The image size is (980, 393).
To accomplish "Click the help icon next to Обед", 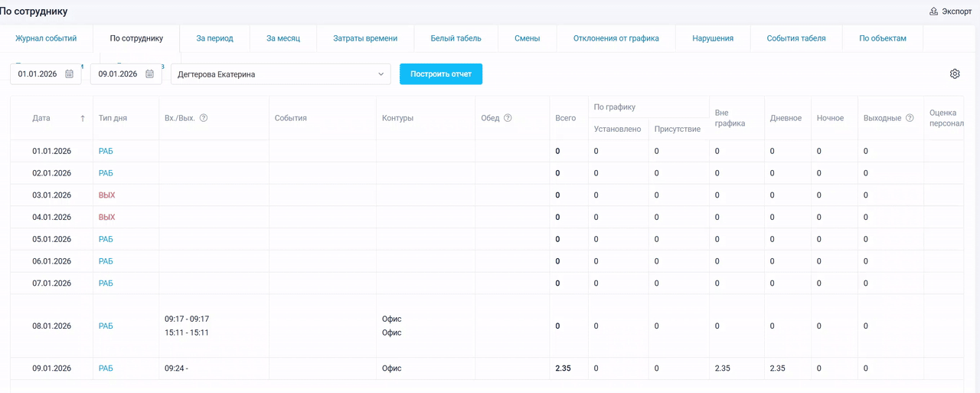I will click(508, 118).
